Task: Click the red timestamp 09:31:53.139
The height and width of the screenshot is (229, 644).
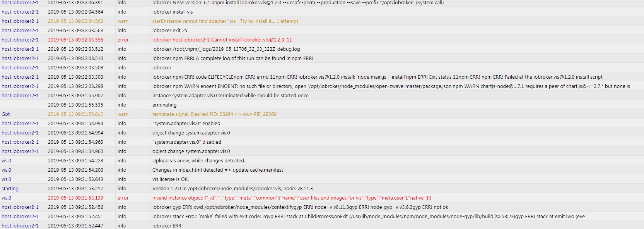Action: (x=75, y=198)
